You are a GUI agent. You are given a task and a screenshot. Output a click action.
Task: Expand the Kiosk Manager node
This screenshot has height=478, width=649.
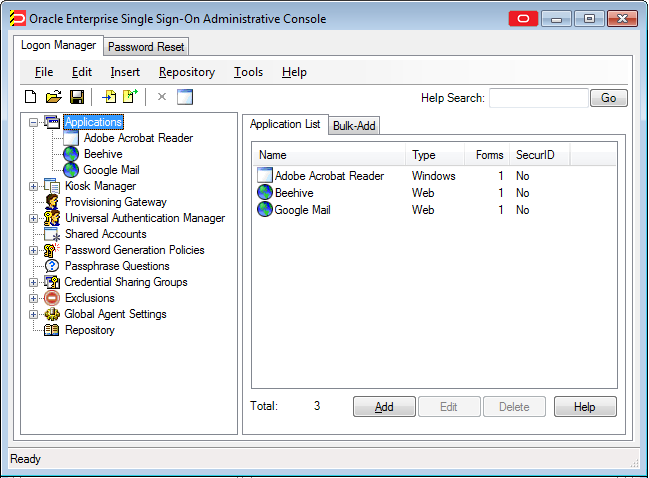pos(34,186)
